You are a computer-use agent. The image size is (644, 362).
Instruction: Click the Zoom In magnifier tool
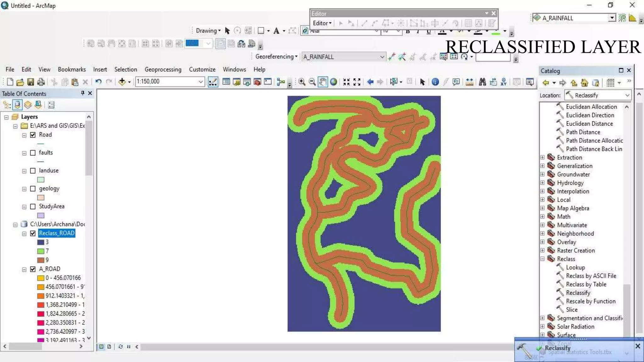point(302,82)
